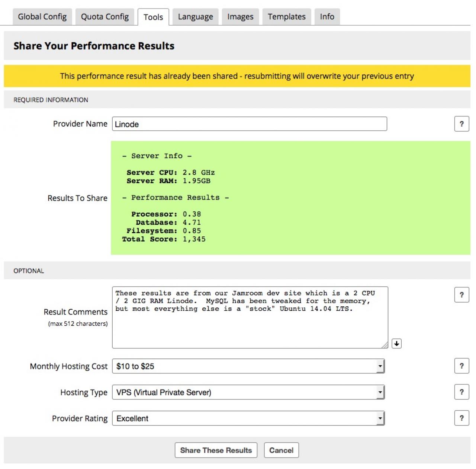Open the Info tab
476x469 pixels.
327,17
